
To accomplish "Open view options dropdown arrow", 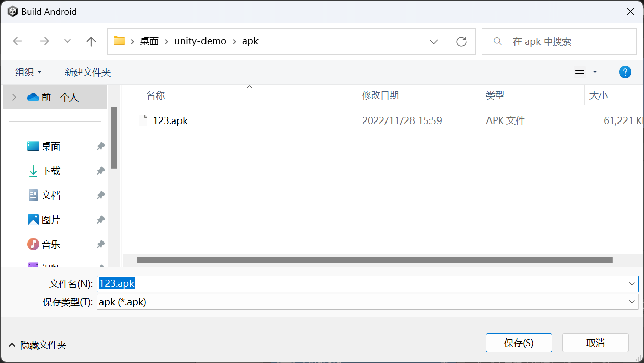I will pyautogui.click(x=595, y=72).
